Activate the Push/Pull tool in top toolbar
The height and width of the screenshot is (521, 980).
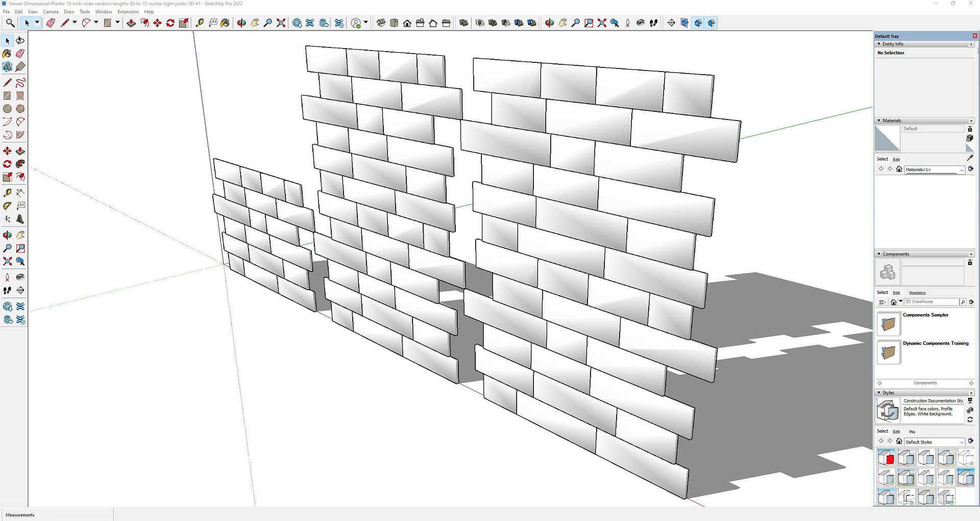pos(131,23)
